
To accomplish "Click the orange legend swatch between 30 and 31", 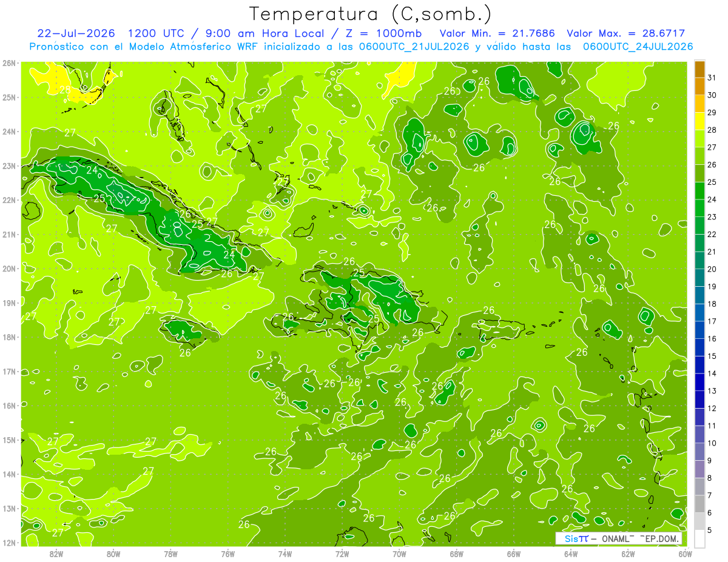I will point(699,87).
